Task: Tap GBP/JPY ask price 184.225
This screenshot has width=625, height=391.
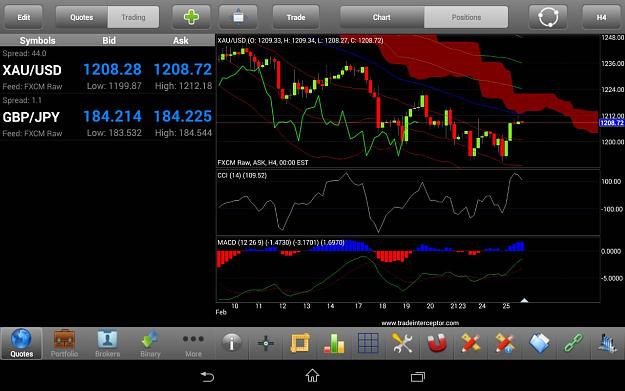Action: 183,116
